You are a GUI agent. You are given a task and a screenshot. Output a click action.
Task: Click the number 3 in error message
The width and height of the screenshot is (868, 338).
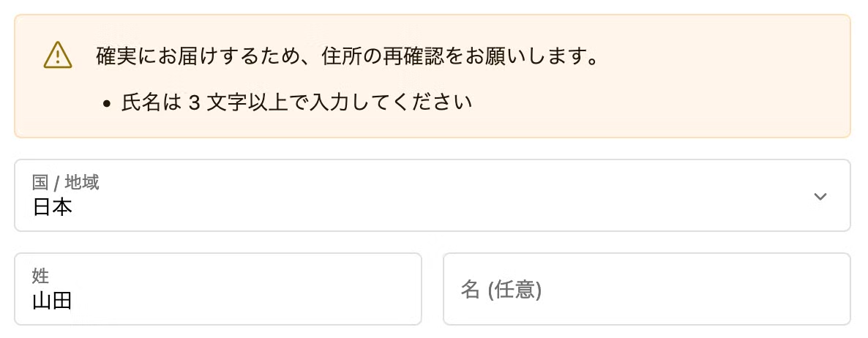(x=194, y=102)
